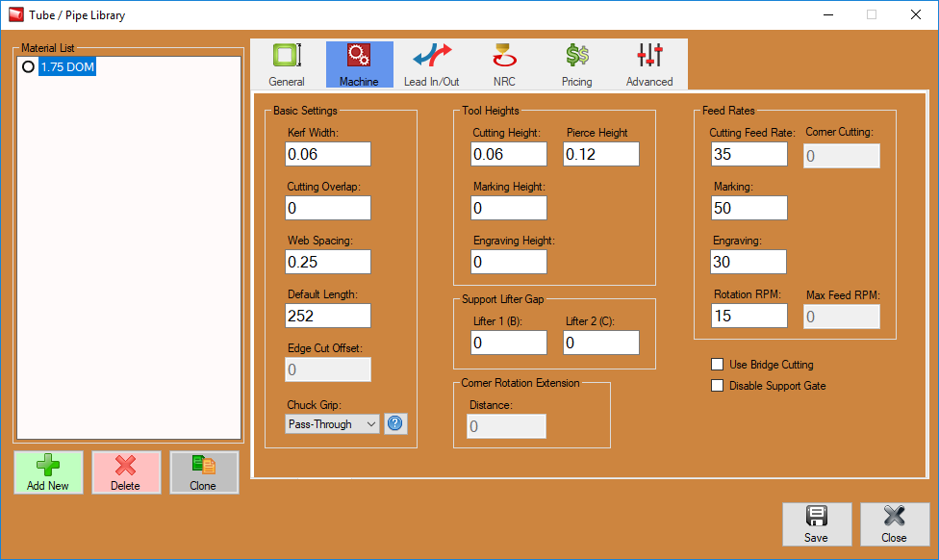The image size is (939, 560).
Task: Click the Pierce Height field
Action: [601, 155]
